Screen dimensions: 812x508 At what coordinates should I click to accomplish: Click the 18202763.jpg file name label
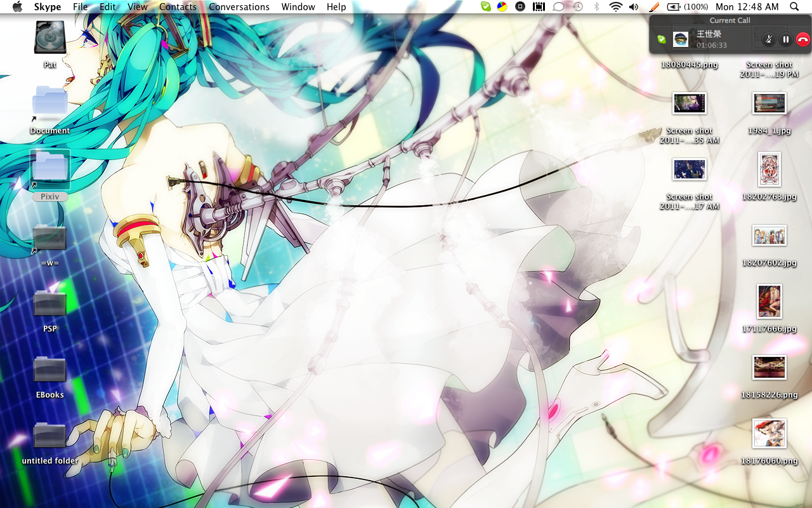769,197
